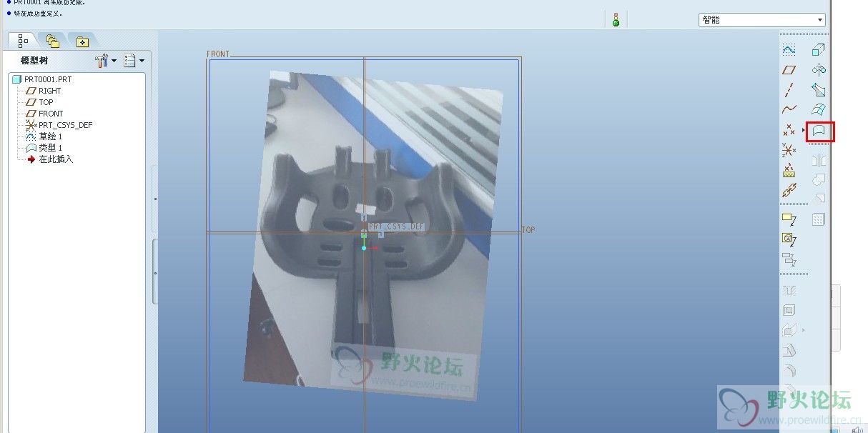This screenshot has width=868, height=433.
Task: Click the Analysis feature ruler icon
Action: [789, 170]
